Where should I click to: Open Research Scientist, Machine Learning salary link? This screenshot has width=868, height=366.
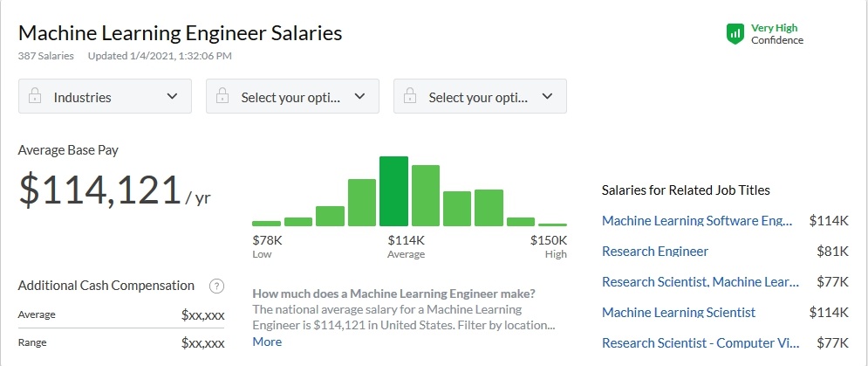[700, 282]
